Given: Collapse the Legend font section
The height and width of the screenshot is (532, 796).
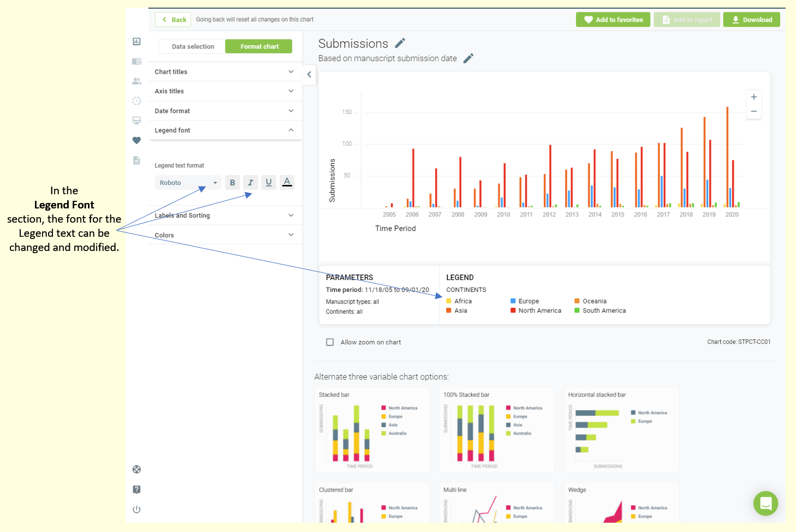Looking at the screenshot, I should click(x=225, y=130).
